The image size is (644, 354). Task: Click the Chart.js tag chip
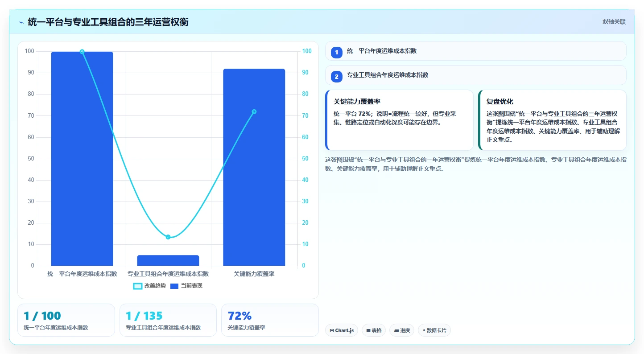click(342, 330)
